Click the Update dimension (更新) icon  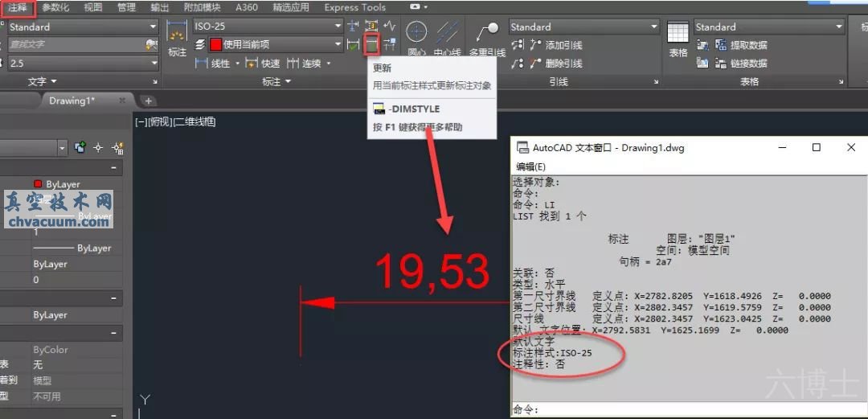click(371, 45)
